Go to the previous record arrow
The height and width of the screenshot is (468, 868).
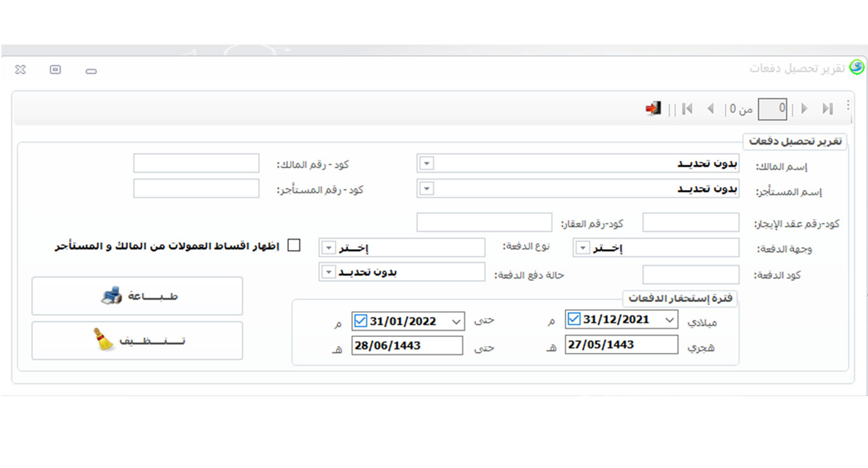711,109
